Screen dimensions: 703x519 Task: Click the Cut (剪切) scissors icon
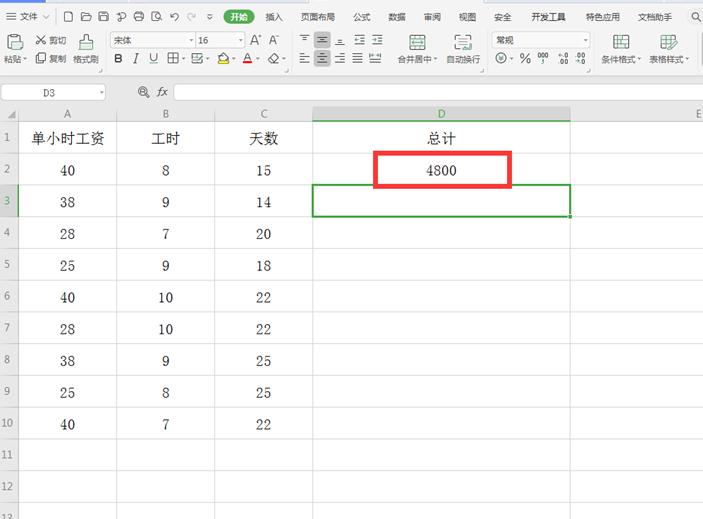click(41, 40)
